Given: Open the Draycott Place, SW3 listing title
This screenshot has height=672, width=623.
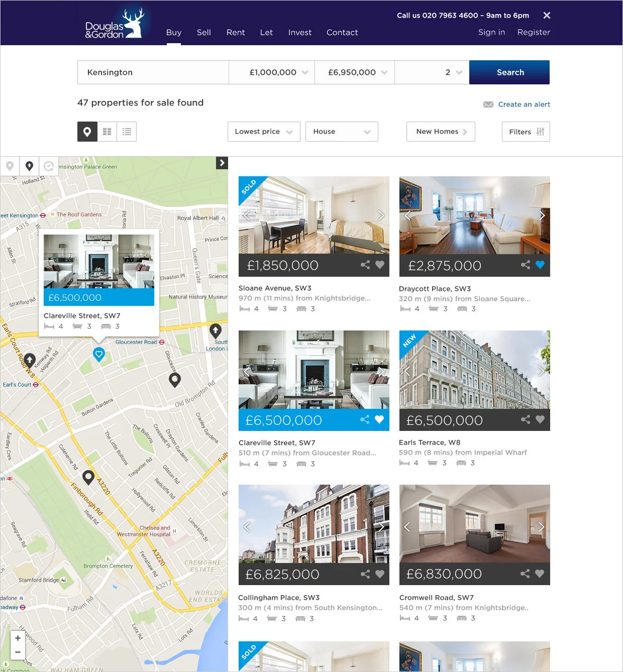Looking at the screenshot, I should point(435,289).
